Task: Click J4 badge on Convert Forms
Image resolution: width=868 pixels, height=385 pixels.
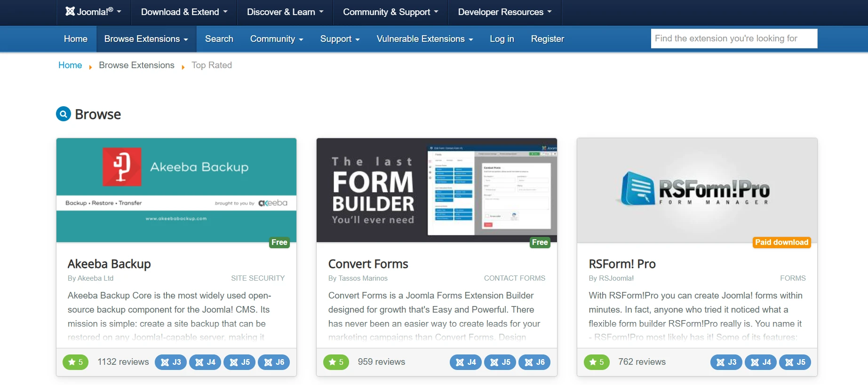Action: 466,362
